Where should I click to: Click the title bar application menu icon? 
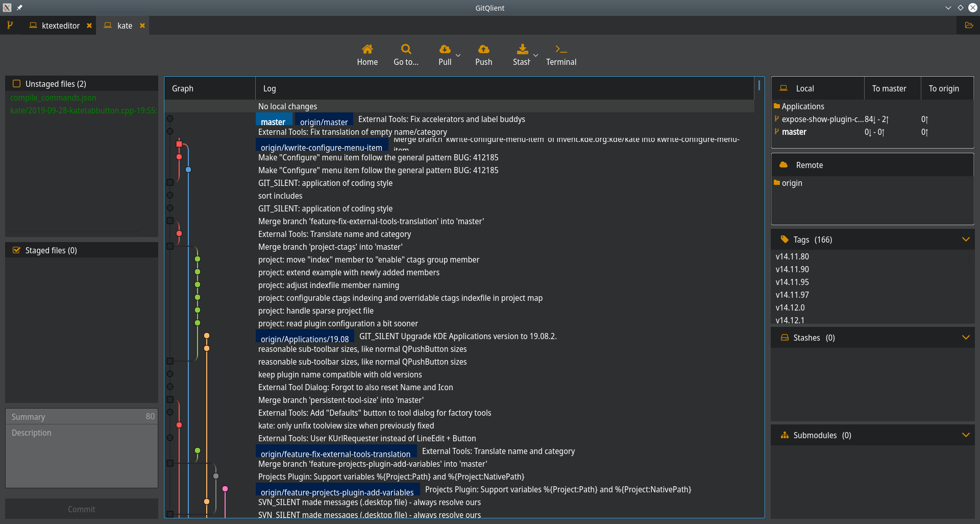(x=7, y=8)
